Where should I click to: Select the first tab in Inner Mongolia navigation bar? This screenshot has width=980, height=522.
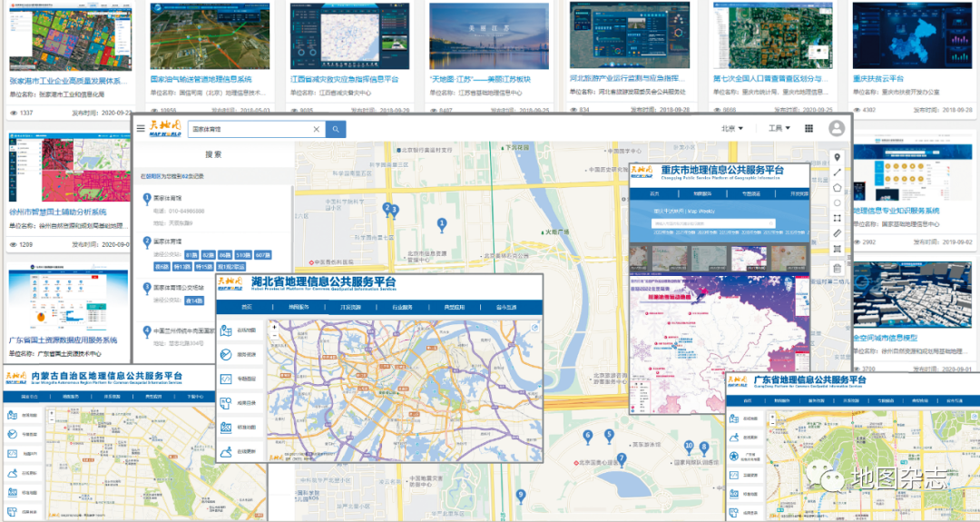29,397
